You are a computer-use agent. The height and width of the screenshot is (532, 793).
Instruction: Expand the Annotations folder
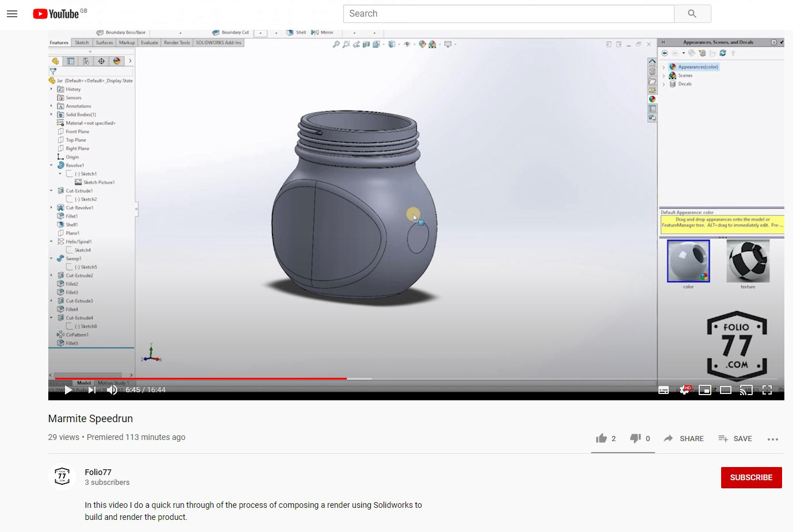pyautogui.click(x=51, y=106)
